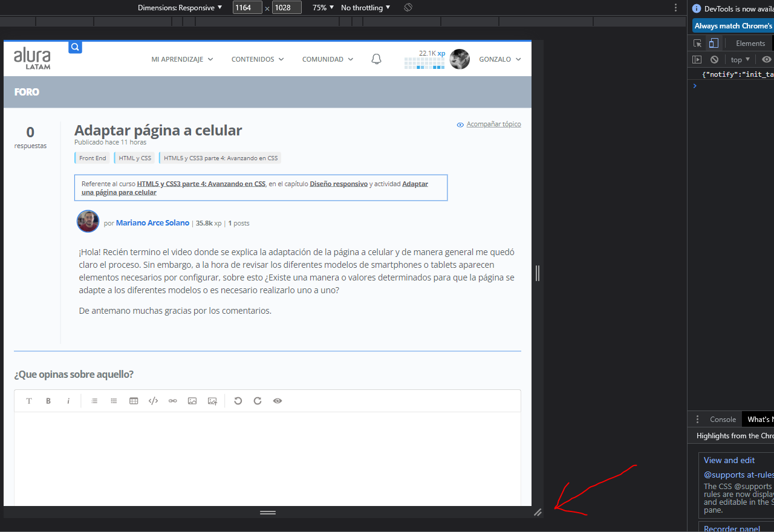Toggle bold formatting in reply editor
Screen dimensions: 774x532
point(48,401)
